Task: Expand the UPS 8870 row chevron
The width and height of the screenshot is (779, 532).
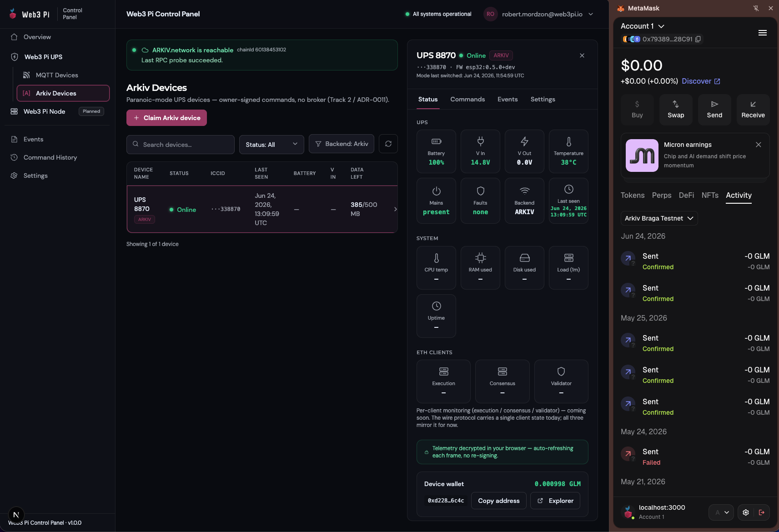Action: coord(395,209)
